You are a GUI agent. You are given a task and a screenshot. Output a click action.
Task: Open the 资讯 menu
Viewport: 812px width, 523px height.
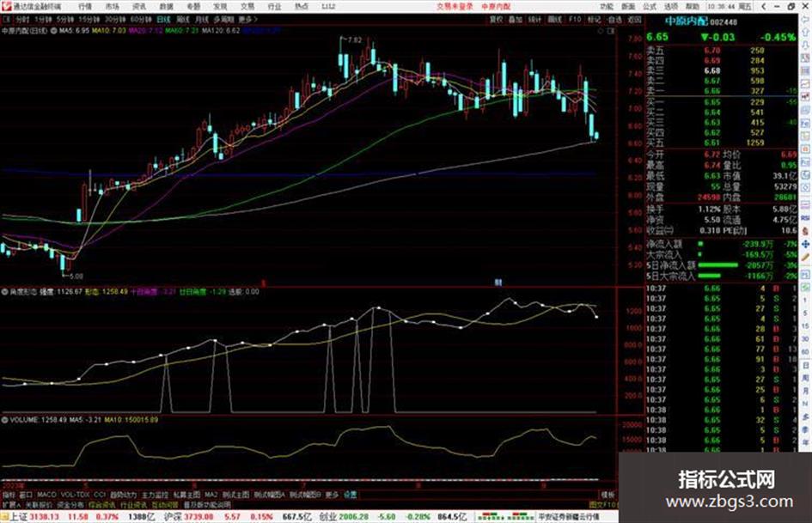coord(139,6)
